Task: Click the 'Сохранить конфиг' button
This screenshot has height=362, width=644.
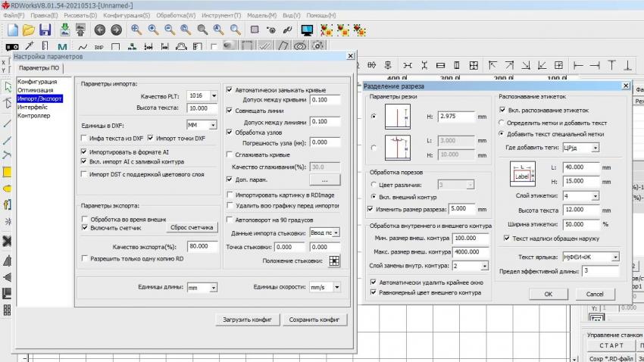Action: click(314, 320)
